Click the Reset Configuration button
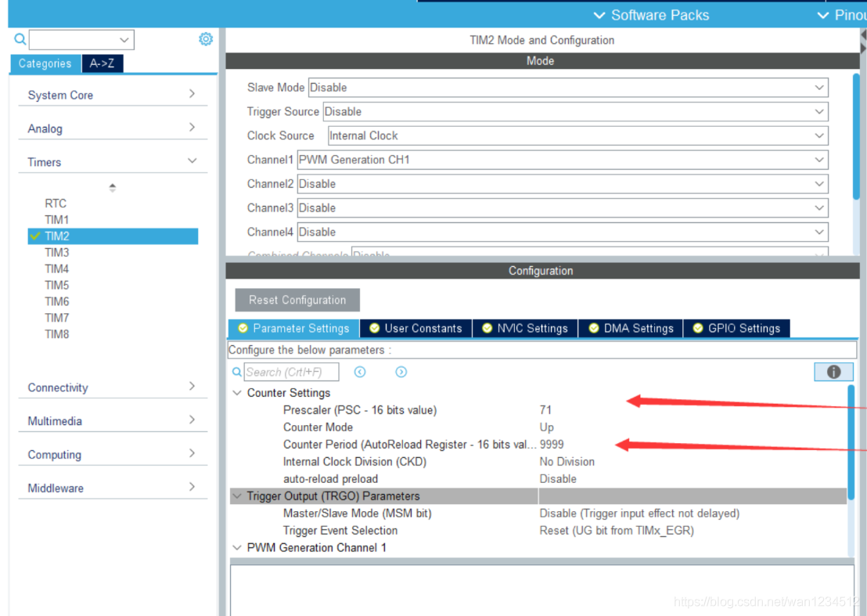 tap(297, 300)
